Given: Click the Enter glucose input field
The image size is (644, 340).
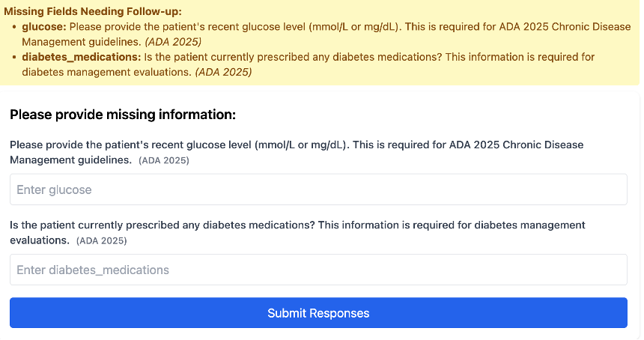Looking at the screenshot, I should tap(318, 189).
